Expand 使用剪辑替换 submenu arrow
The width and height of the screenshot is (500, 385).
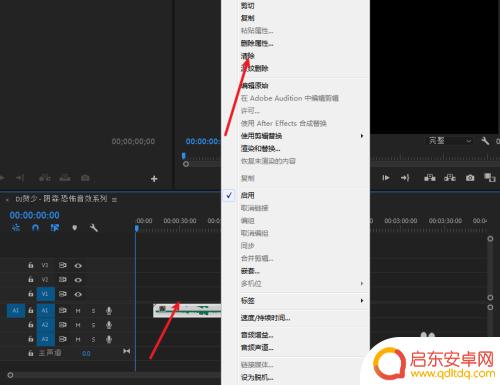coord(362,136)
